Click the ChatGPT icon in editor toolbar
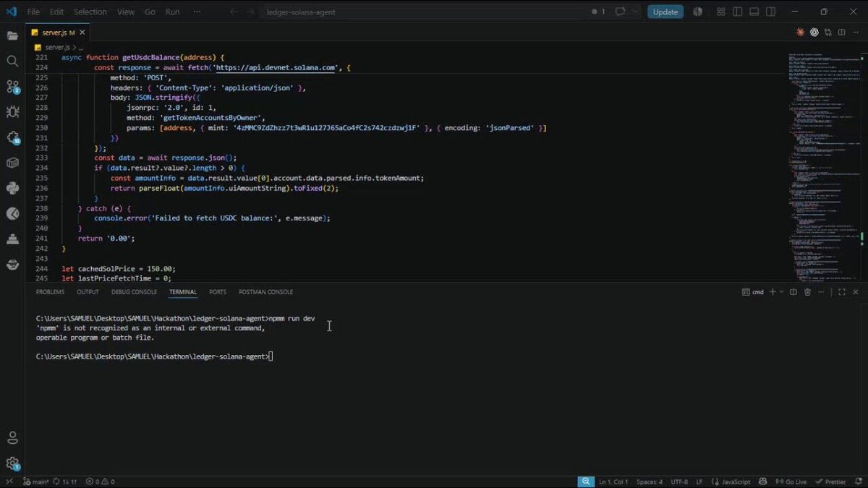Screen dimensions: 868x488 tap(814, 33)
